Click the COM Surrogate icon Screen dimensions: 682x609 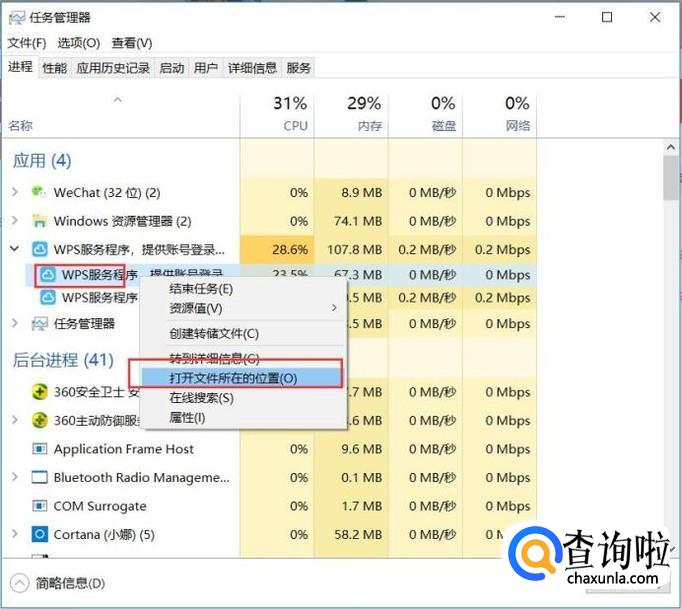pyautogui.click(x=40, y=506)
